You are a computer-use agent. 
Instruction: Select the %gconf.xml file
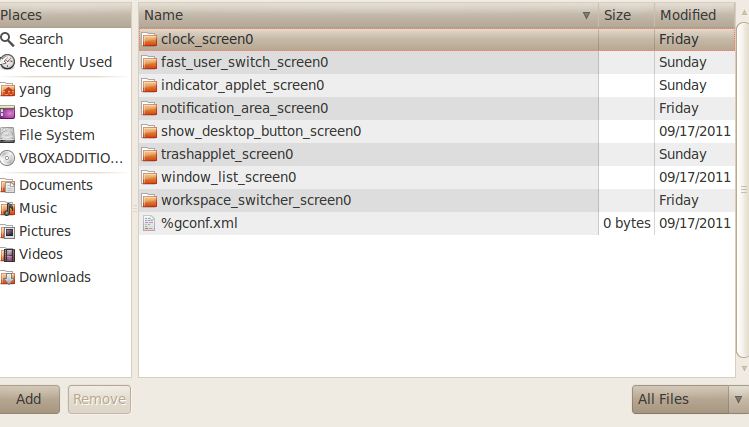click(437, 223)
